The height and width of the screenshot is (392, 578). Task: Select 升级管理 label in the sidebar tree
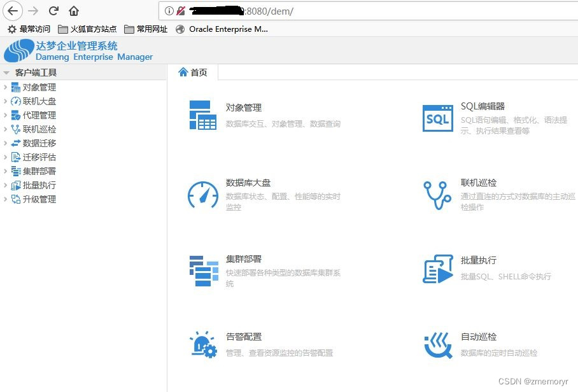point(39,199)
